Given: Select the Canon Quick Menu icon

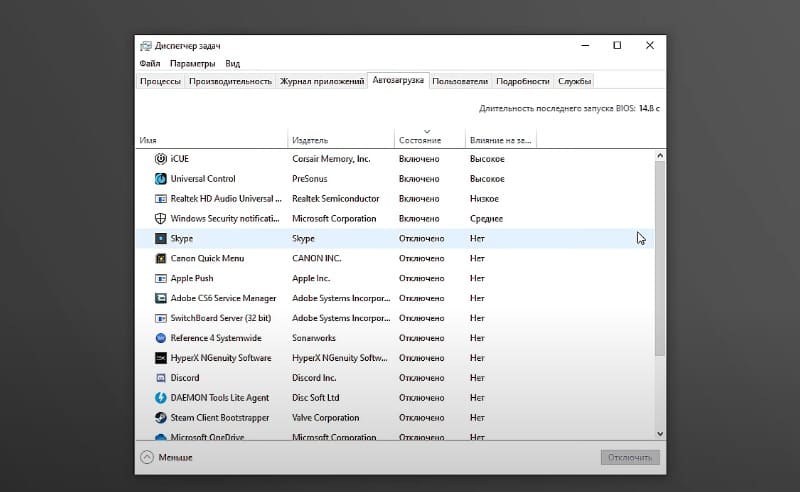Looking at the screenshot, I should point(160,259).
